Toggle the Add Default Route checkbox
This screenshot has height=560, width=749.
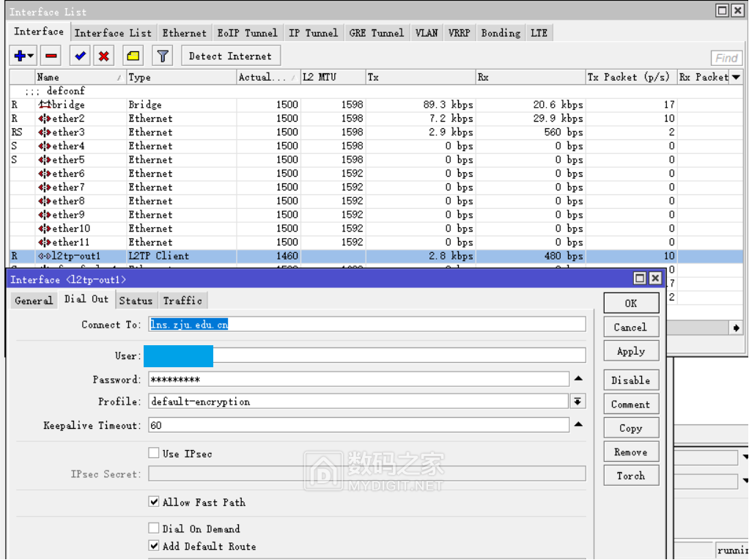coord(154,545)
